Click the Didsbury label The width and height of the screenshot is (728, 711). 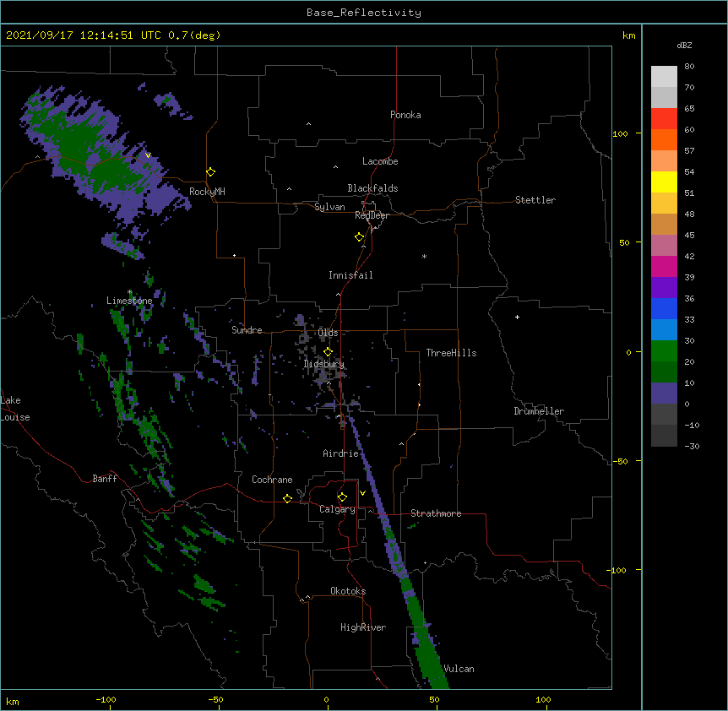(324, 364)
